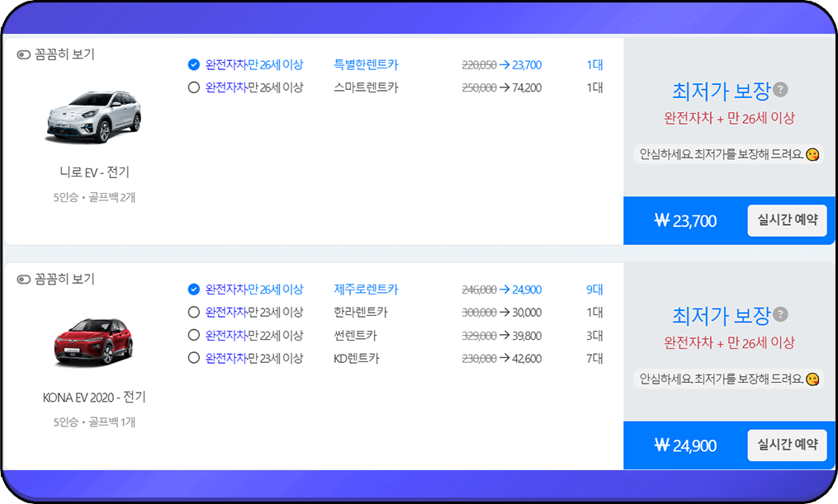Click the blue checkmark on 제주로렌트카 row

pos(192,290)
